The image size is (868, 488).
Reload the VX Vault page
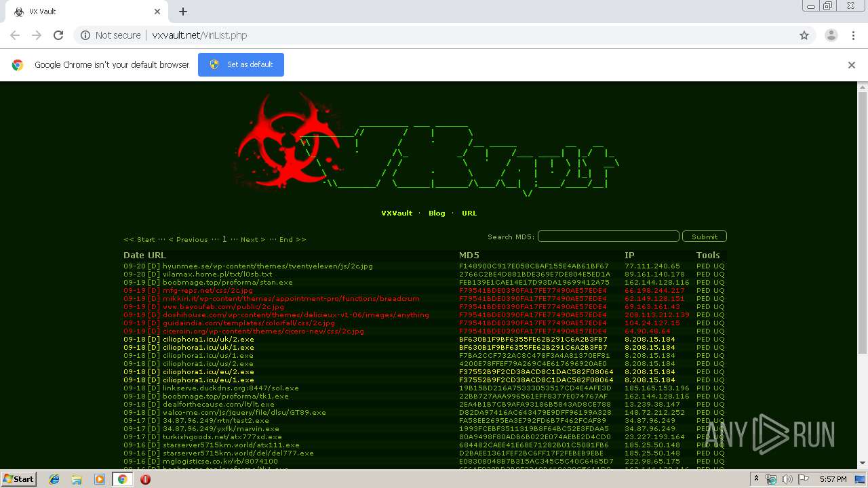[58, 35]
